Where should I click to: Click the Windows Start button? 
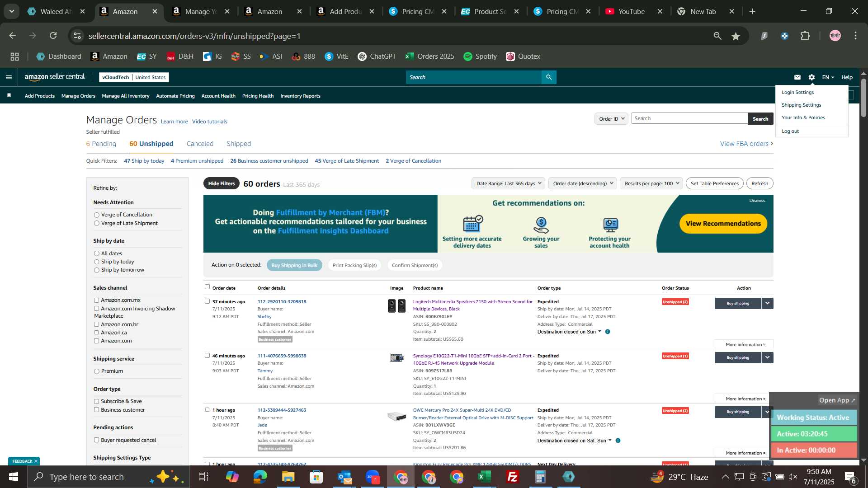click(13, 477)
